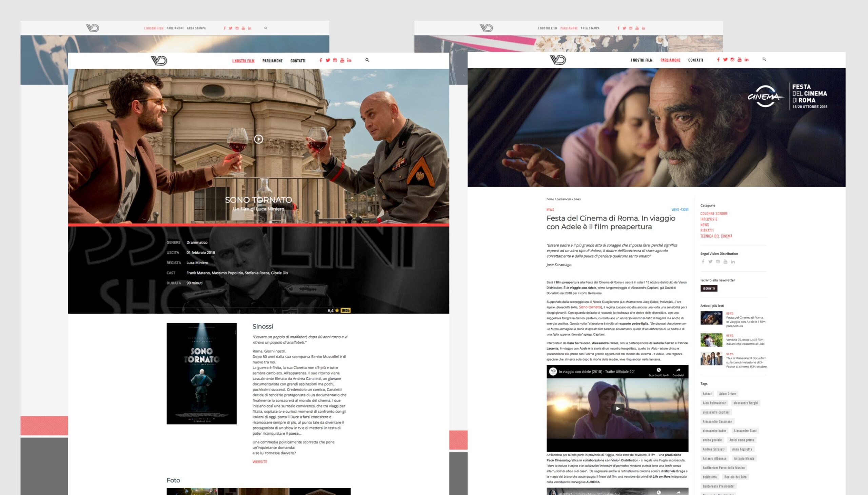The image size is (868, 495).
Task: Open Facebook icon in front-right page header
Action: 718,59
